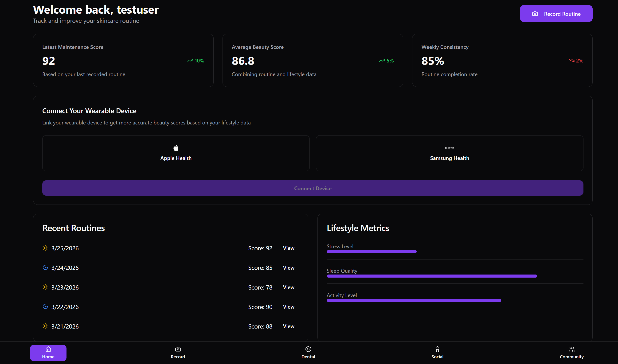The width and height of the screenshot is (618, 364).
Task: Click the Apple logo icon
Action: [176, 148]
